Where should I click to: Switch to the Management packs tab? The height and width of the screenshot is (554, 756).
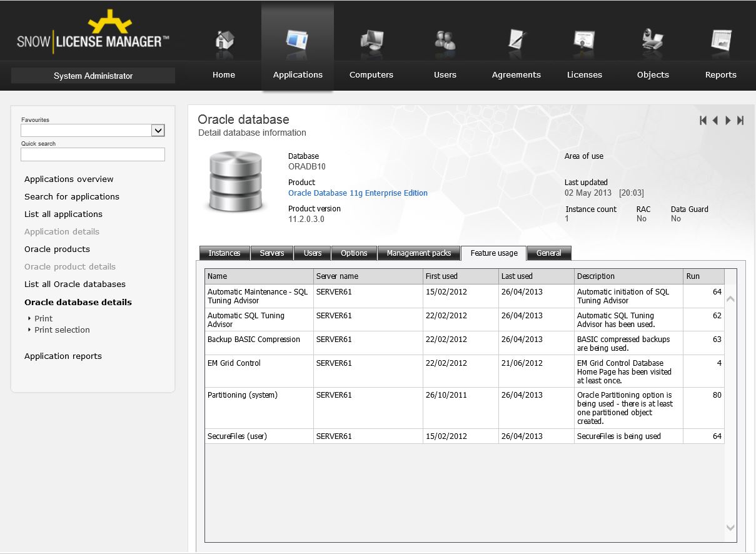click(419, 253)
